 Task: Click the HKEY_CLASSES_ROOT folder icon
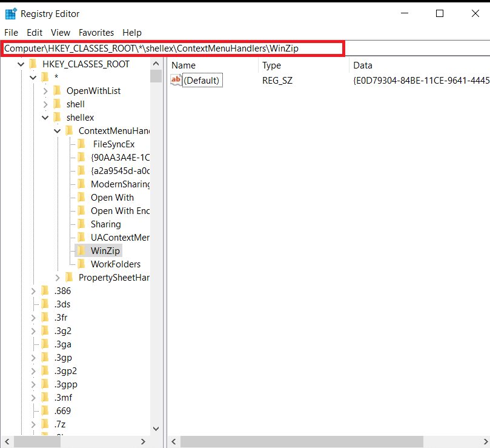pyautogui.click(x=33, y=64)
